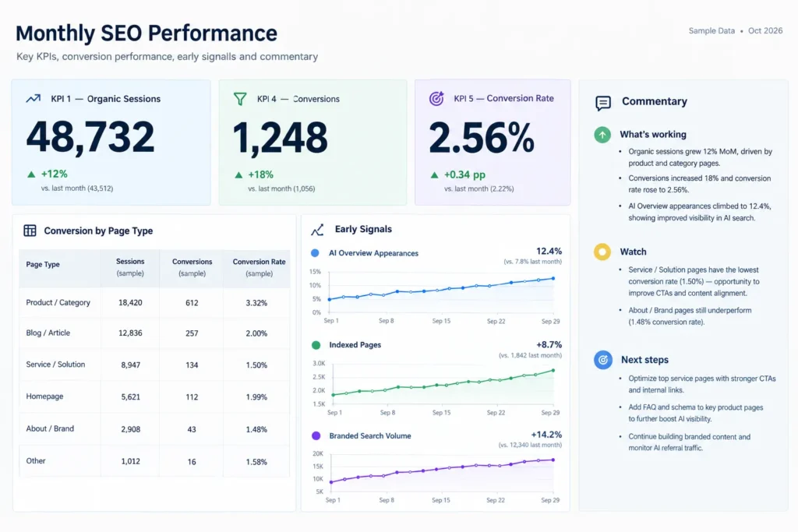Select the Product / Category row label
Image resolution: width=798 pixels, height=532 pixels.
click(x=58, y=303)
